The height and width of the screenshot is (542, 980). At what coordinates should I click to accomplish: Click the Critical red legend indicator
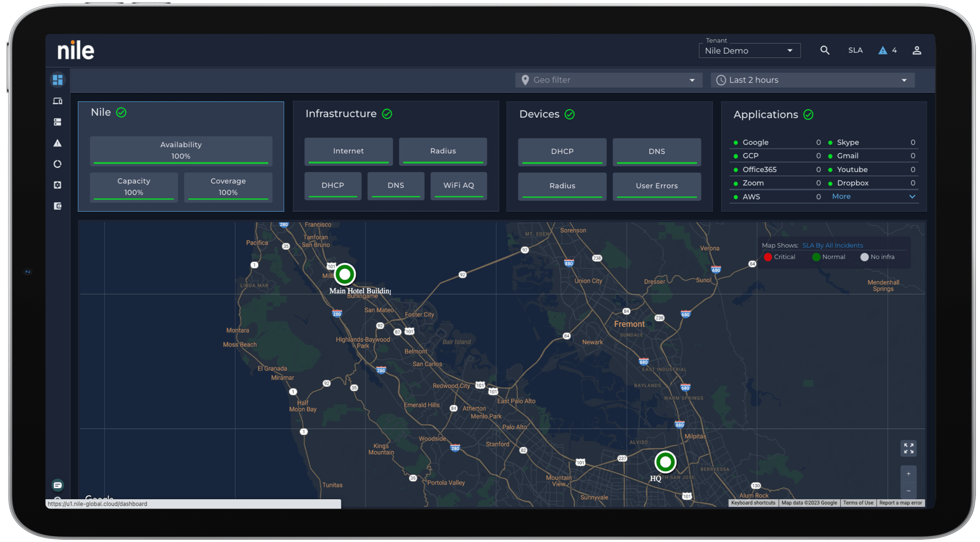coord(768,257)
